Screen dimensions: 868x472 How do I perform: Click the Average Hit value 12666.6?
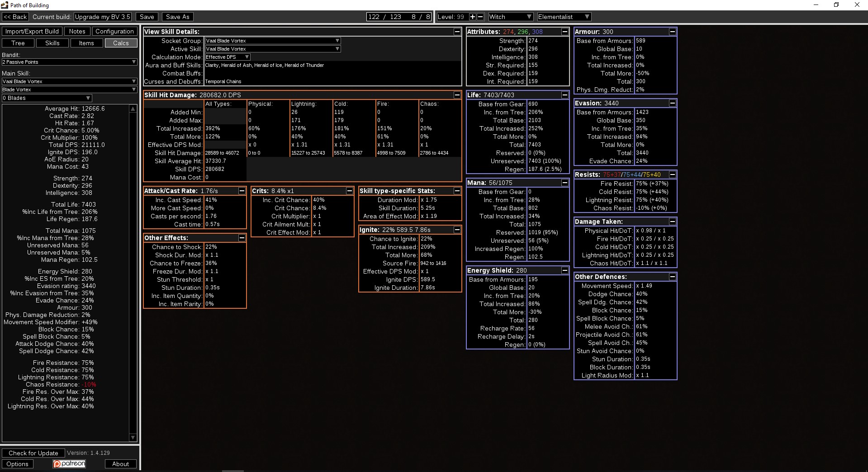pyautogui.click(x=93, y=109)
